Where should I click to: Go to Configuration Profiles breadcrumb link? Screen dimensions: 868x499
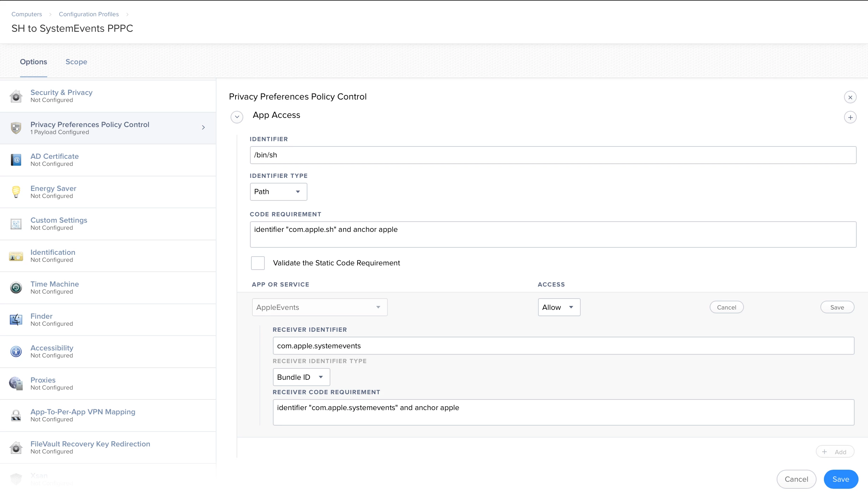pos(89,14)
